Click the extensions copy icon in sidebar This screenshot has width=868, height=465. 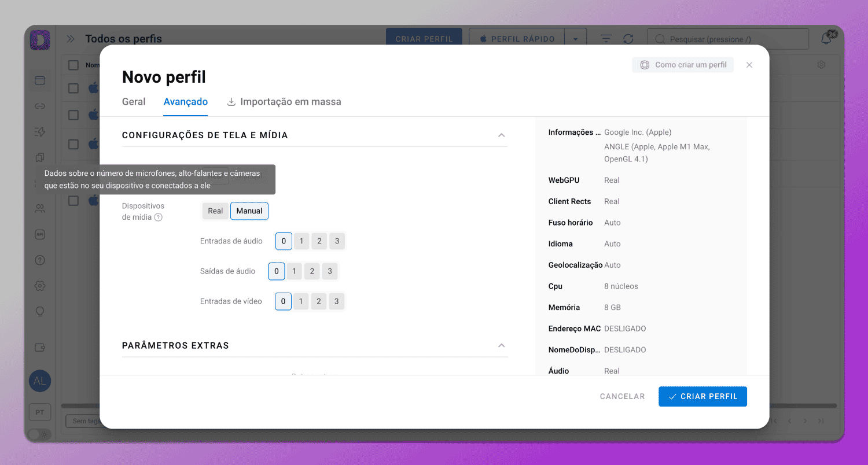pos(40,157)
